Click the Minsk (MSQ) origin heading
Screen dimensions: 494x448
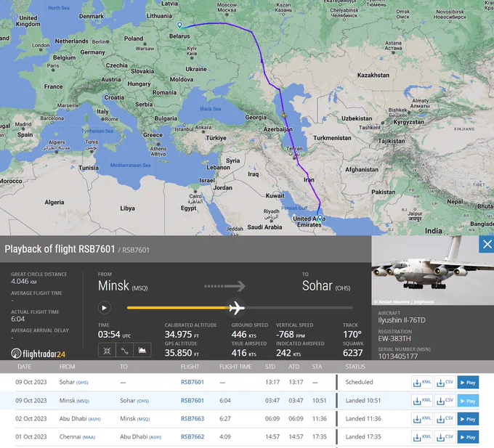pyautogui.click(x=123, y=286)
